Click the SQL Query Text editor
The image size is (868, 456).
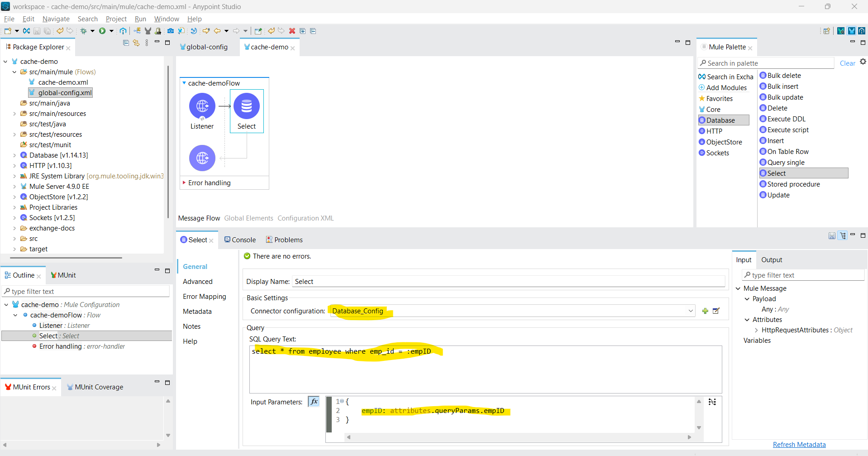(x=486, y=370)
